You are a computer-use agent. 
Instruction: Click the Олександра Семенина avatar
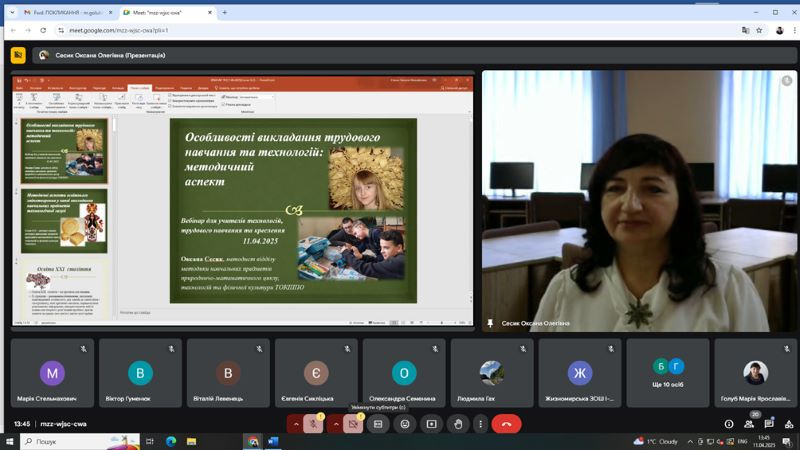point(404,373)
